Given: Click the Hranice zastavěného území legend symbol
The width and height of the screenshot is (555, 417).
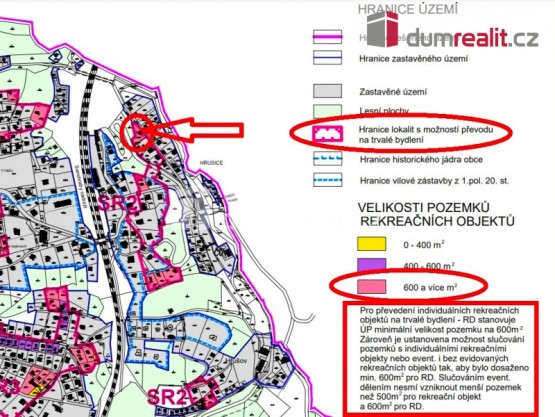Looking at the screenshot, I should pos(327,58).
